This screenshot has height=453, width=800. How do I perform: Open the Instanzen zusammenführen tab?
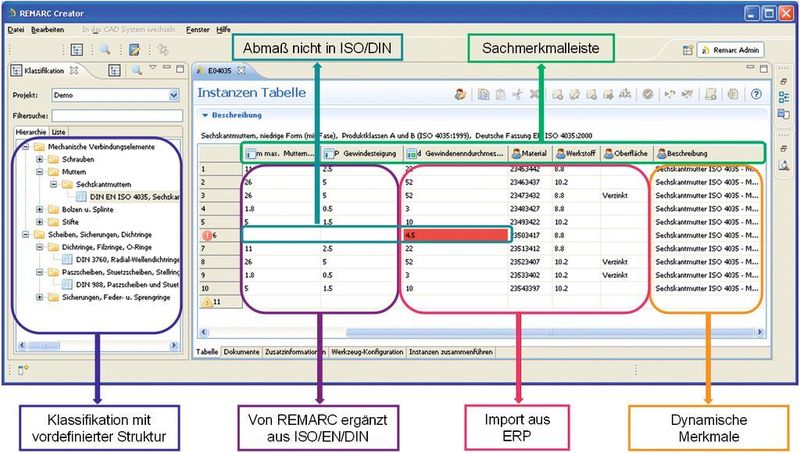[x=451, y=352]
